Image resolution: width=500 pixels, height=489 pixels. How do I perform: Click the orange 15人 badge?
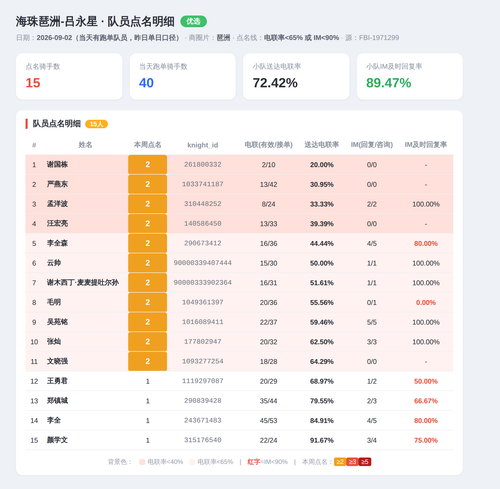(x=96, y=124)
